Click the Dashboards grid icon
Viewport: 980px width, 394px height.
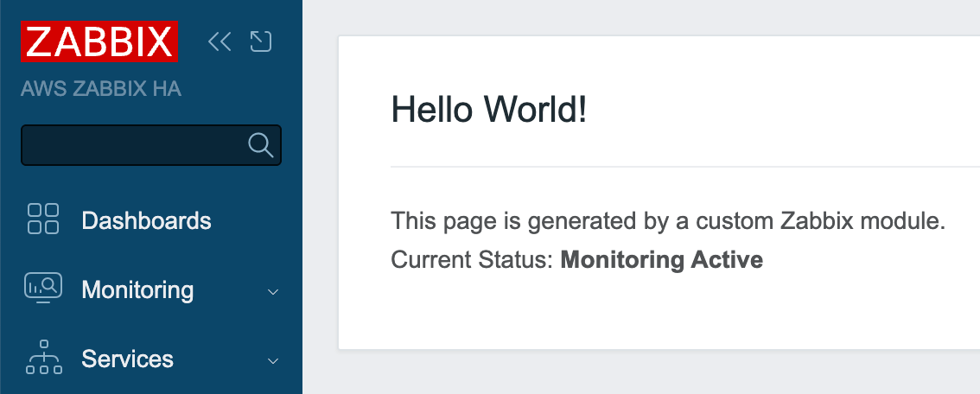point(43,219)
